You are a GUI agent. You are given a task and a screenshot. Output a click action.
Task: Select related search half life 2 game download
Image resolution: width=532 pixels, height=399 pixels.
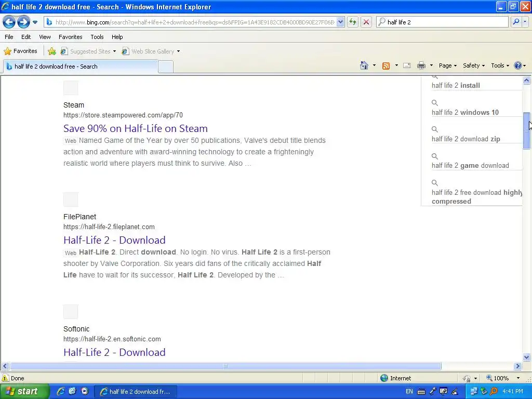click(x=470, y=166)
